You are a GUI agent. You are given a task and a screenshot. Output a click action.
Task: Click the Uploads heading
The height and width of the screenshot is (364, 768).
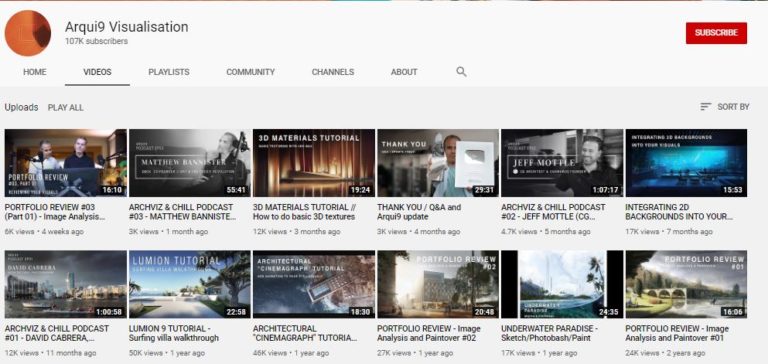click(x=22, y=107)
